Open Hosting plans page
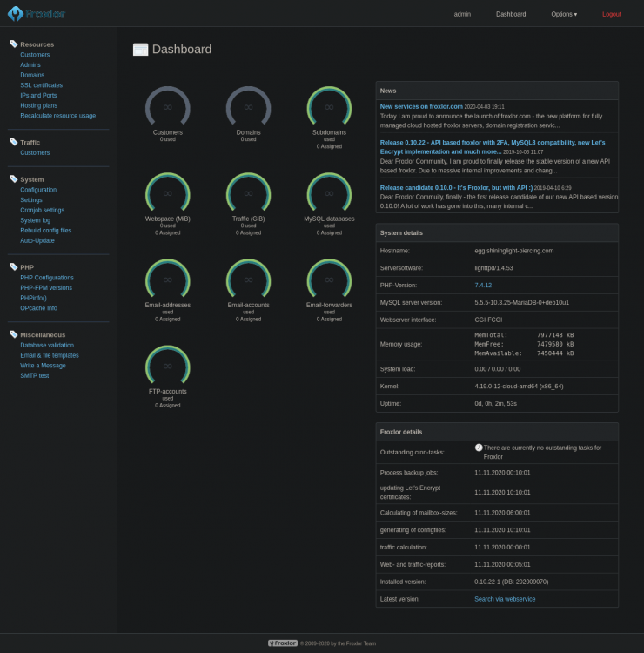This screenshot has width=644, height=653. click(x=38, y=105)
